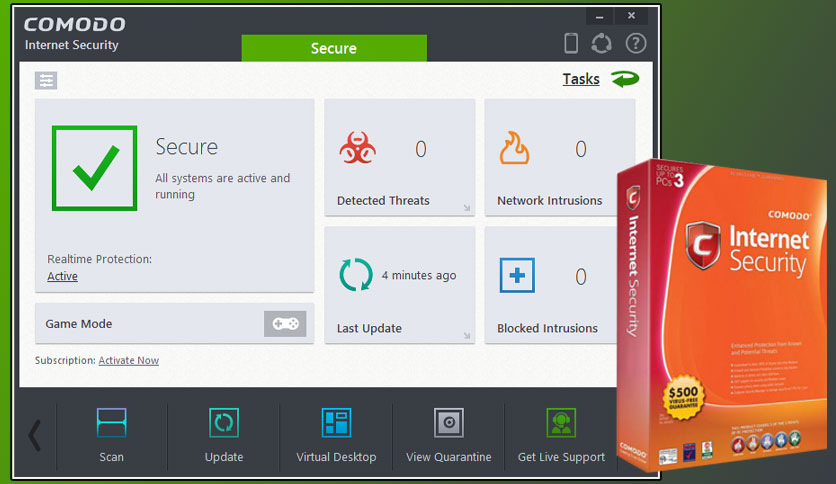
Task: Click the orange flame Network Intrusions icon
Action: pos(514,148)
